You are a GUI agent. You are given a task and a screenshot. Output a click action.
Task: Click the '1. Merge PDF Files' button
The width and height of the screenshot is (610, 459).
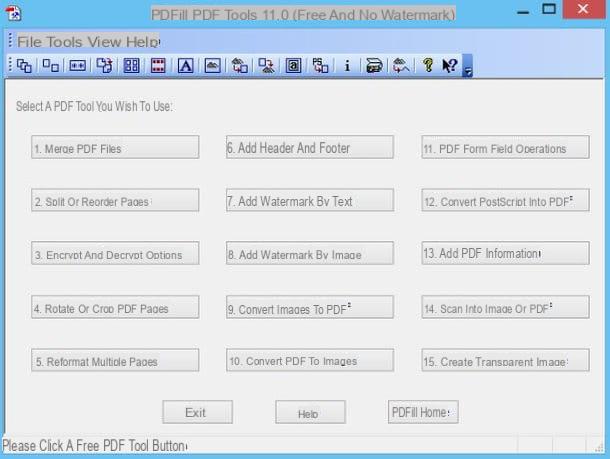pos(115,147)
